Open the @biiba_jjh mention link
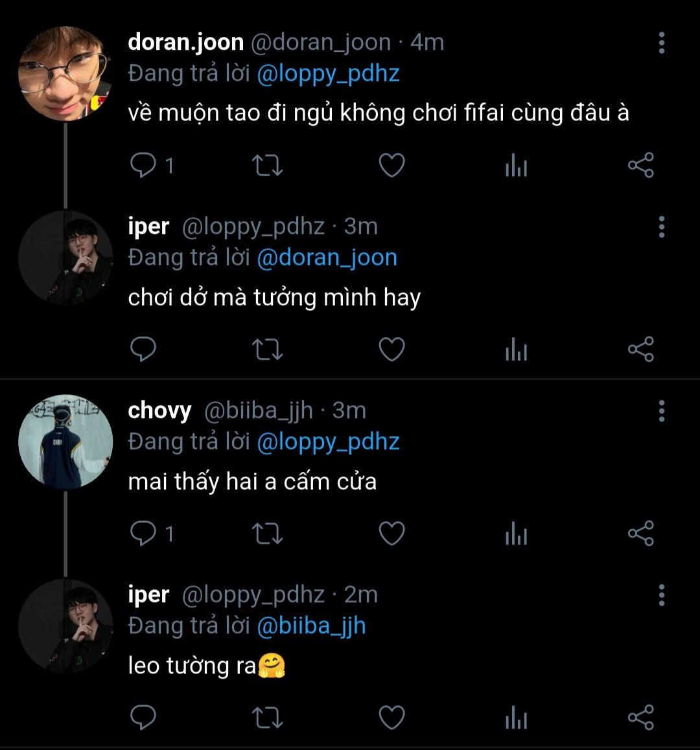700x750 pixels. (x=311, y=626)
